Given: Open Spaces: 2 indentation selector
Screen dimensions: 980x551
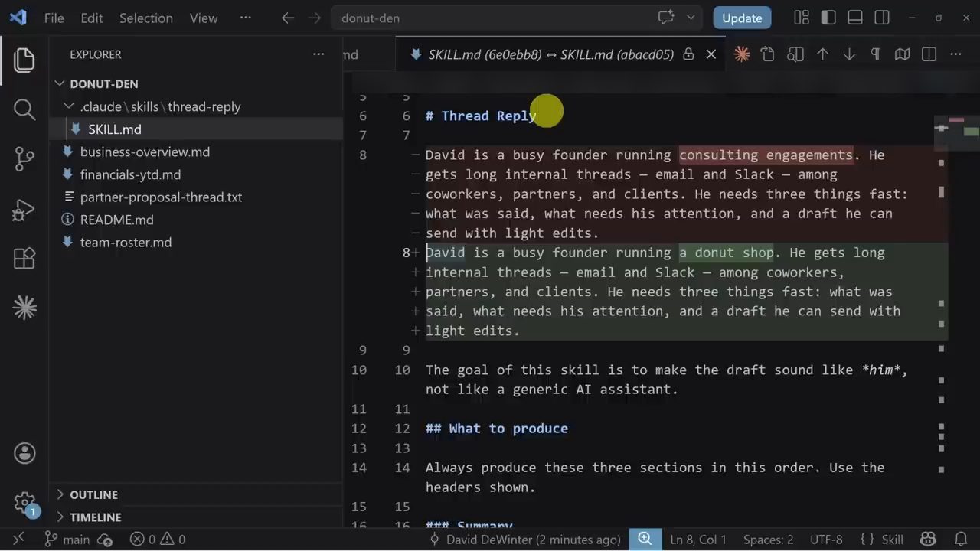Looking at the screenshot, I should (x=768, y=540).
